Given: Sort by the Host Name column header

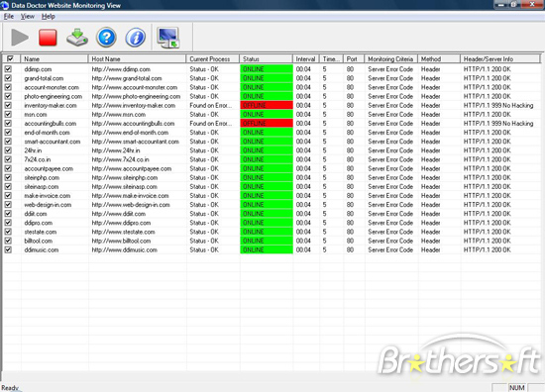Looking at the screenshot, I should click(x=138, y=58).
